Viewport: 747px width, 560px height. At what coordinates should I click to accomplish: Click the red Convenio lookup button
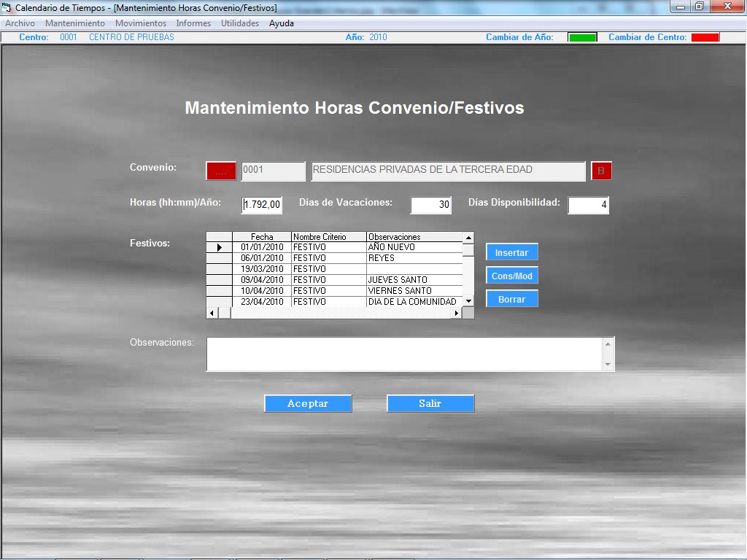point(221,171)
